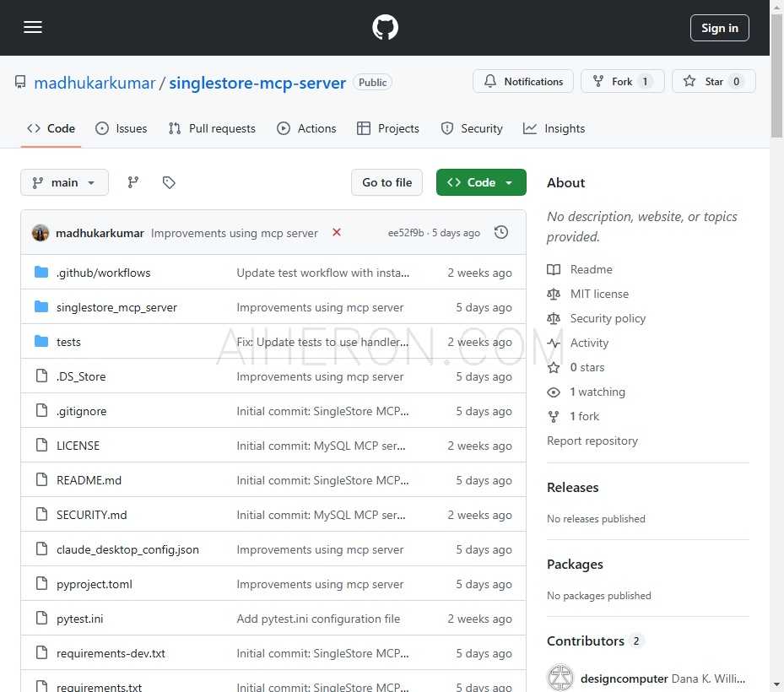
Task: Open the Releases heading link
Action: coord(572,488)
